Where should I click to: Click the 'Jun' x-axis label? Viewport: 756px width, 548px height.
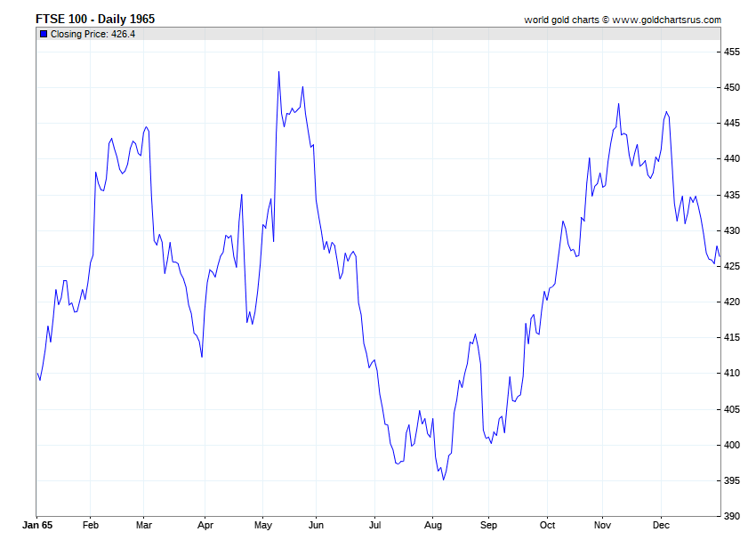pyautogui.click(x=316, y=525)
